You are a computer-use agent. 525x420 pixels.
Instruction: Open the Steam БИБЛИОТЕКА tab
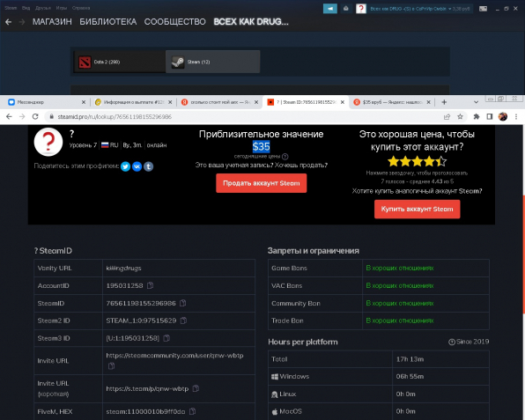pos(107,22)
